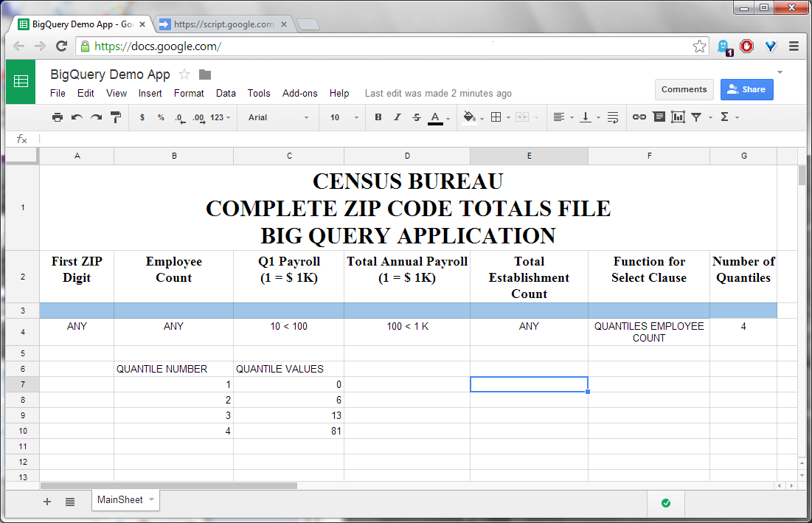
Task: Click the browser back arrow
Action: click(x=18, y=46)
